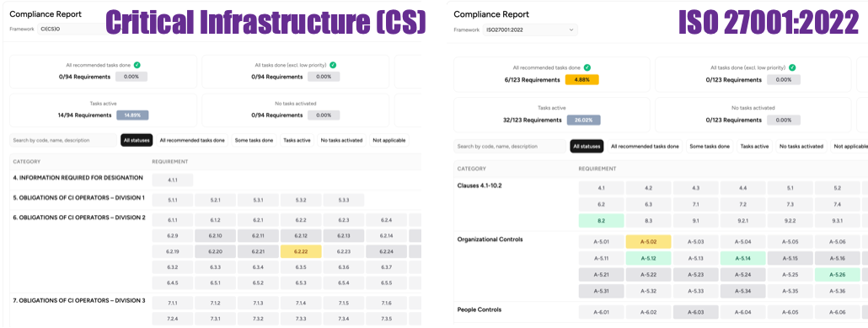Image resolution: width=868 pixels, height=328 pixels.
Task: Open the ISO27001:2022 framework dropdown
Action: click(530, 30)
